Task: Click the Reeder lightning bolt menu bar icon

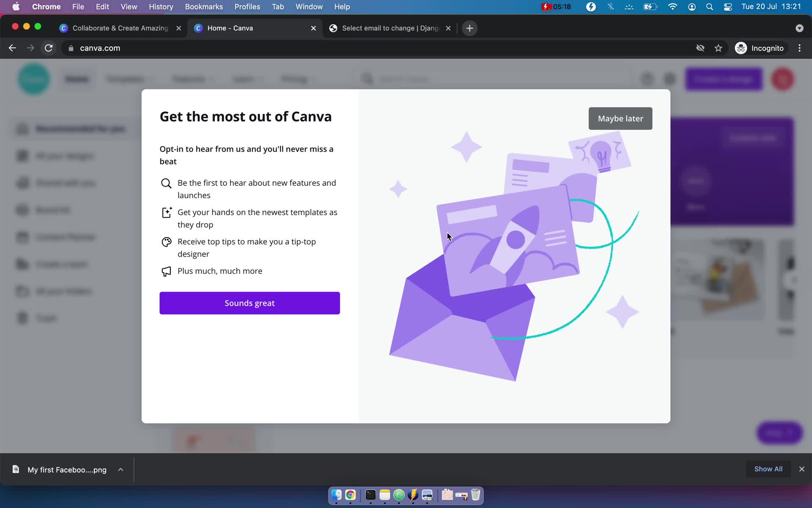Action: pyautogui.click(x=591, y=7)
